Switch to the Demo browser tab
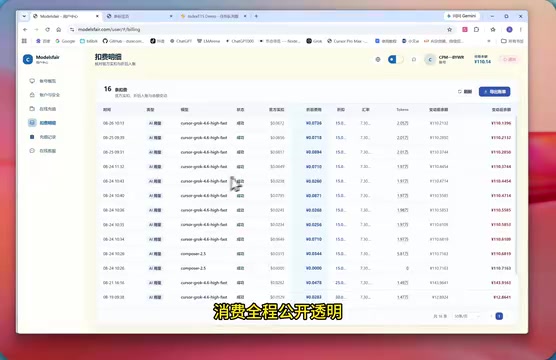 tap(213, 16)
